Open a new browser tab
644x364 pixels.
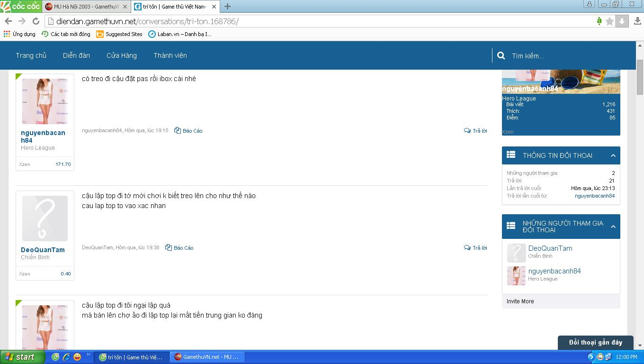pos(227,7)
